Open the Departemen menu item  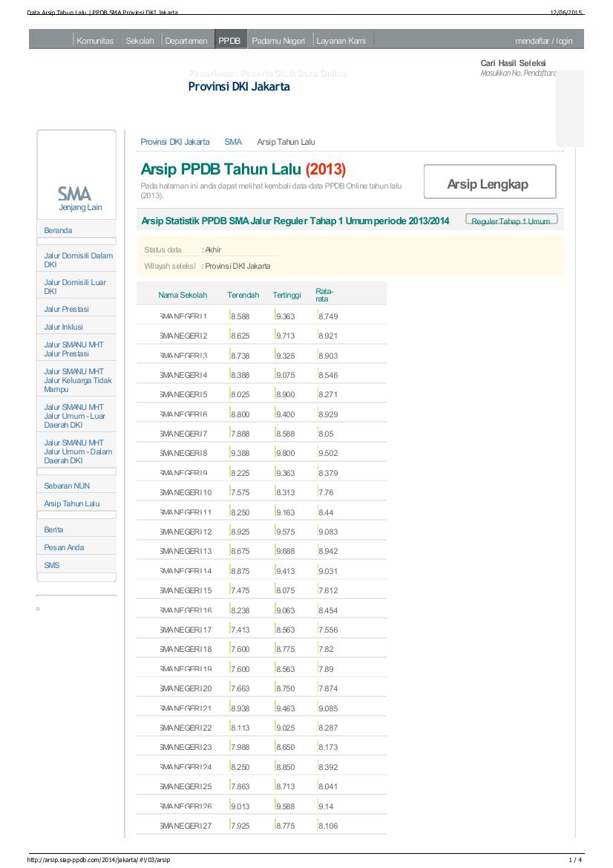point(186,41)
